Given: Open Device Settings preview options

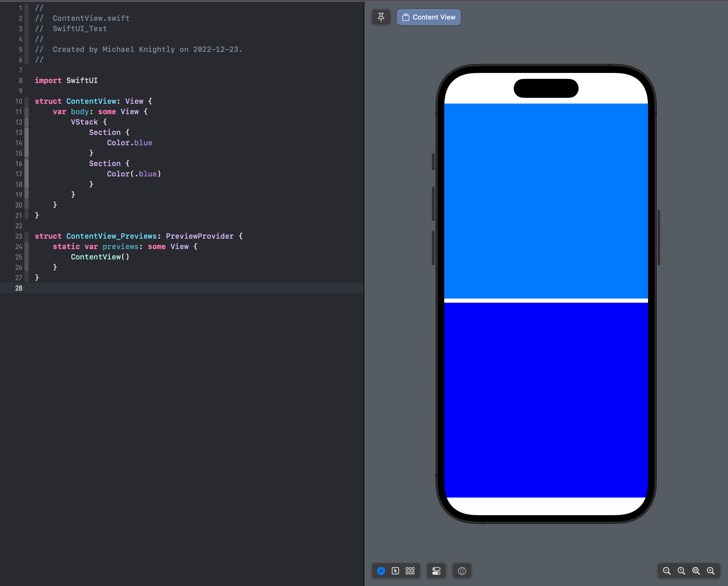Looking at the screenshot, I should [x=436, y=571].
